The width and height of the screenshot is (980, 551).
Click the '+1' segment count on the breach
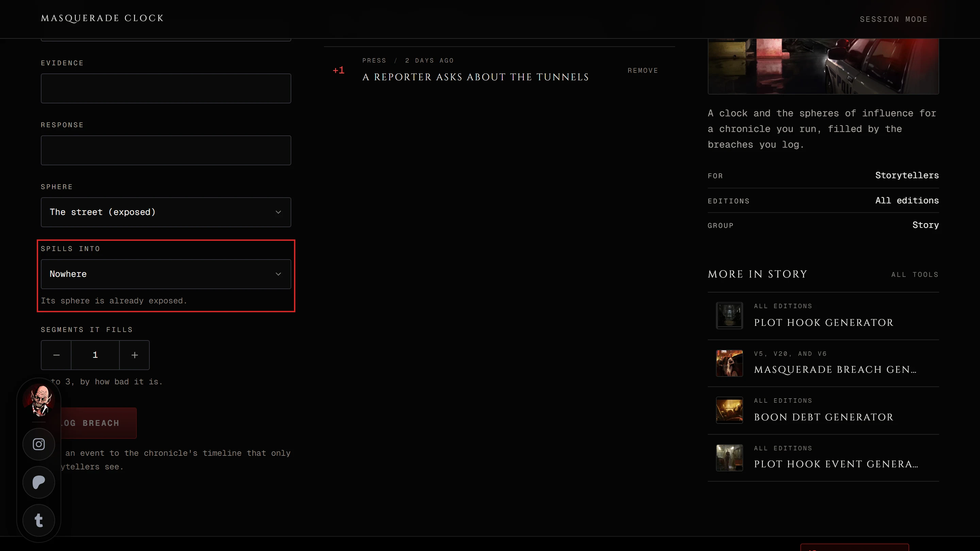(x=338, y=70)
